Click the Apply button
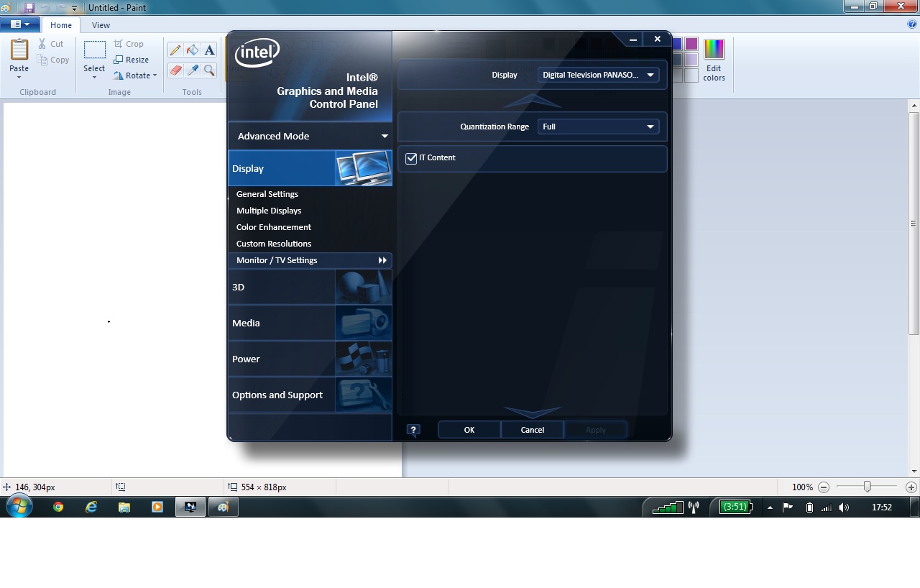This screenshot has width=920, height=588. (x=596, y=430)
